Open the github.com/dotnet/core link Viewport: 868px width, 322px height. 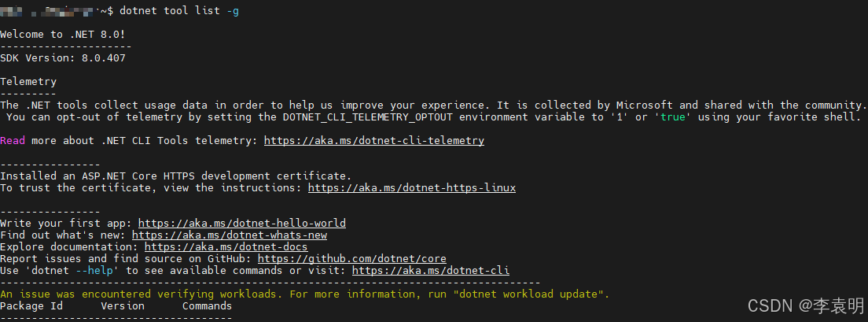coord(352,259)
